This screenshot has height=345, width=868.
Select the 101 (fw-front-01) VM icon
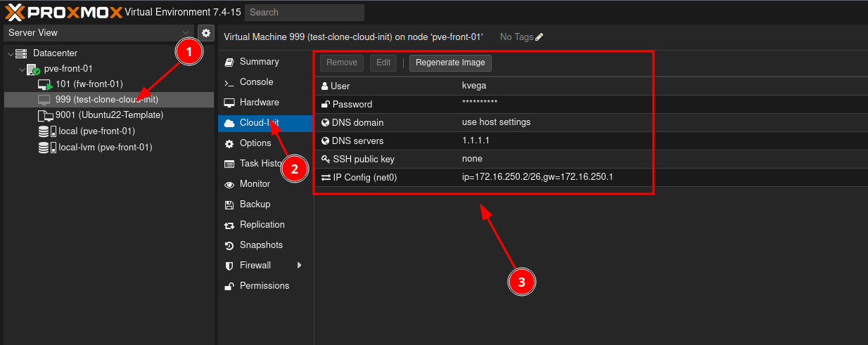point(45,84)
